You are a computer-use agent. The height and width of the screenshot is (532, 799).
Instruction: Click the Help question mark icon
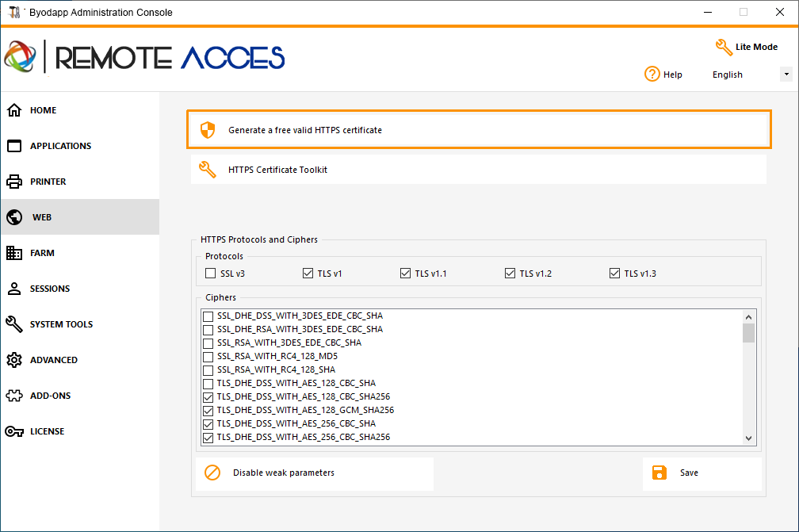pyautogui.click(x=652, y=74)
